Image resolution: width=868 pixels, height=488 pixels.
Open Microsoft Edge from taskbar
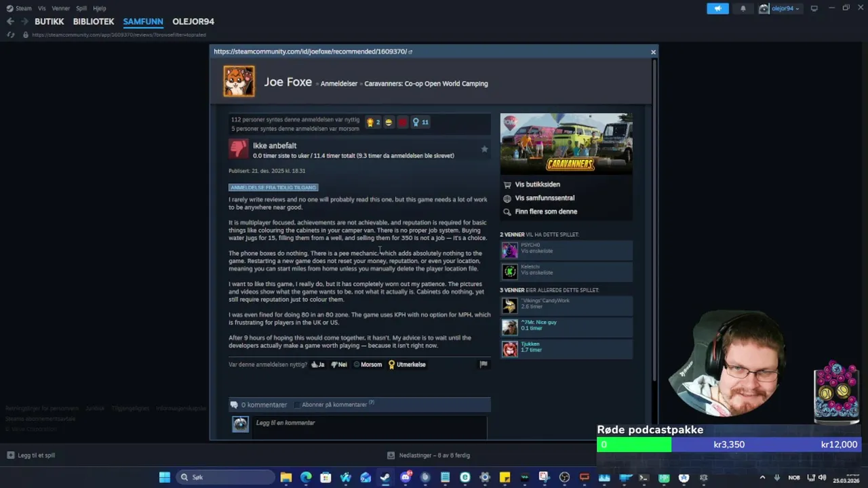point(306,477)
